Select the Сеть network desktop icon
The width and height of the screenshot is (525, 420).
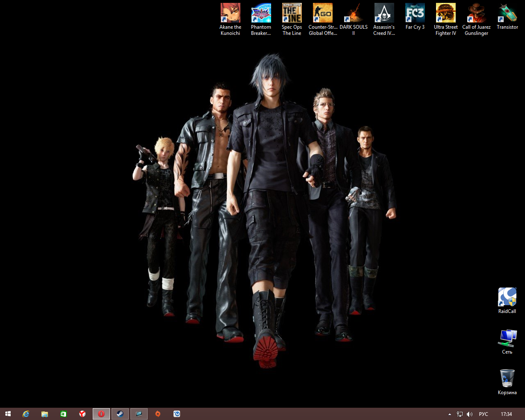[507, 341]
